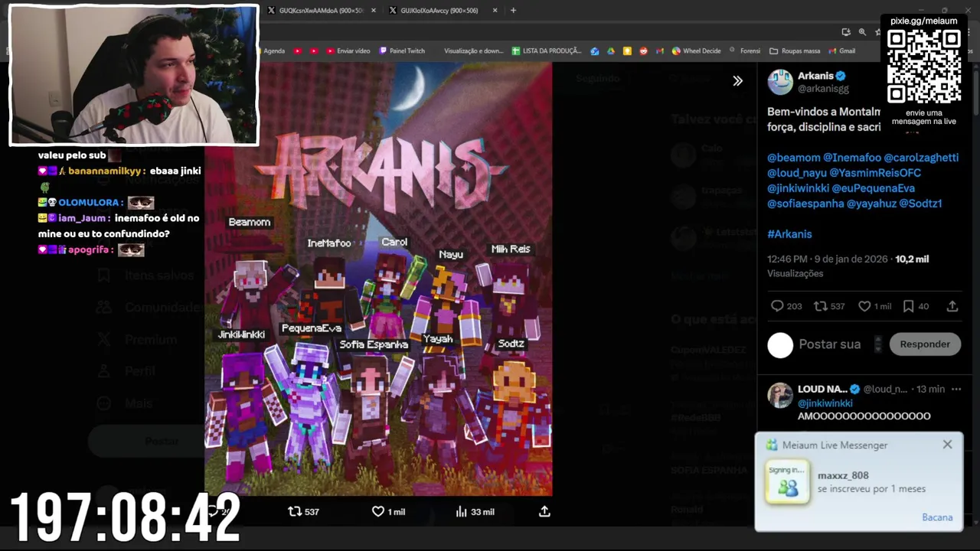Screen dimensions: 980x551
Task: Click the repost icon in the side panel
Action: [x=820, y=306]
